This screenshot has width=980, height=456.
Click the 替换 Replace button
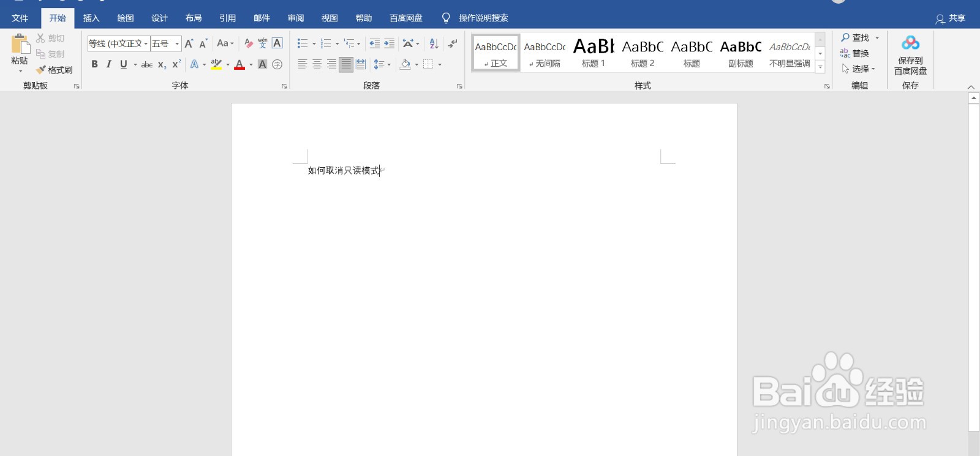pos(855,53)
